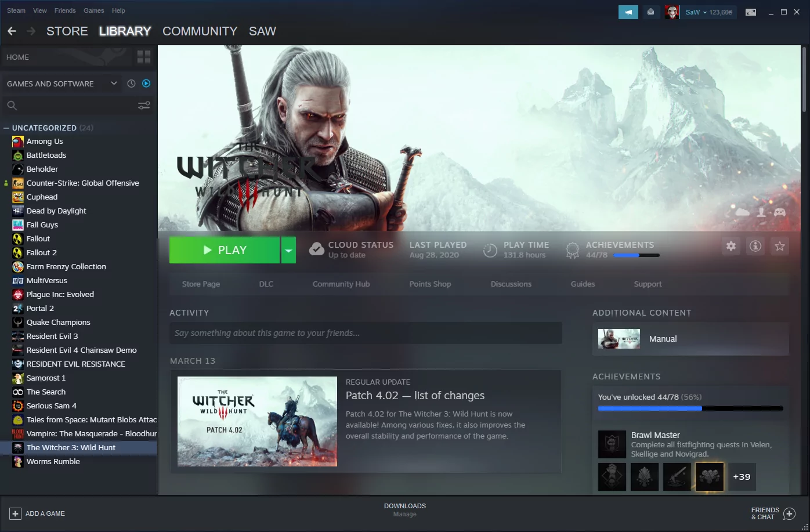Click the Among Us game icon
The image size is (810, 532).
[x=18, y=142]
